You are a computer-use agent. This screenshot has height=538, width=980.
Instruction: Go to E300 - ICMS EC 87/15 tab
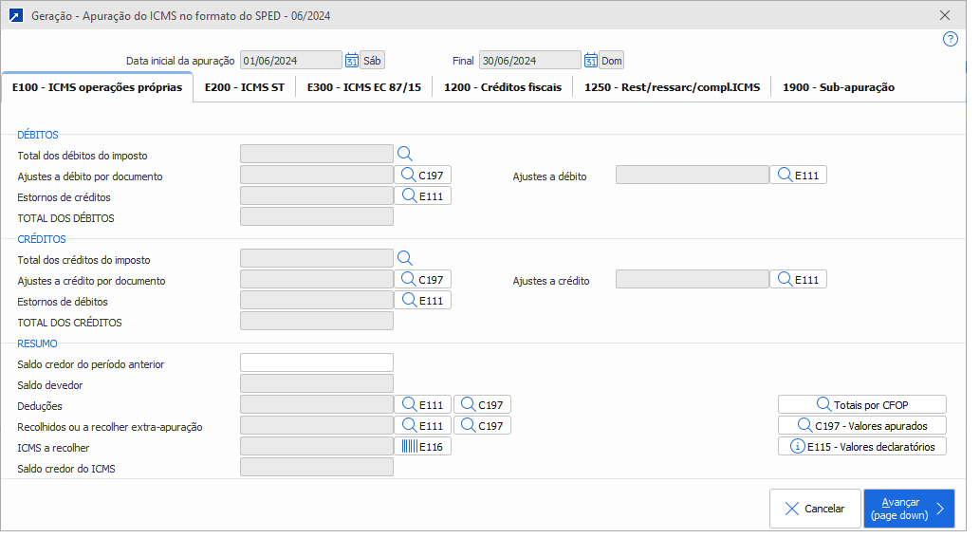pos(363,87)
